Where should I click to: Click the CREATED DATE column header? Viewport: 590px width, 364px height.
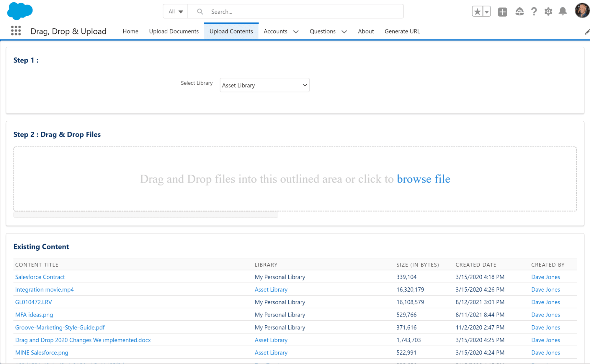pyautogui.click(x=476, y=265)
